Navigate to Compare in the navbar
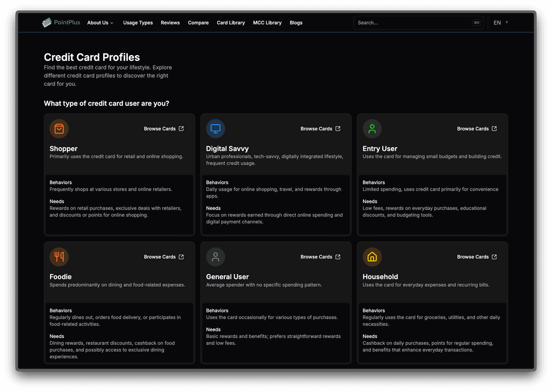The image size is (552, 392). pos(198,22)
